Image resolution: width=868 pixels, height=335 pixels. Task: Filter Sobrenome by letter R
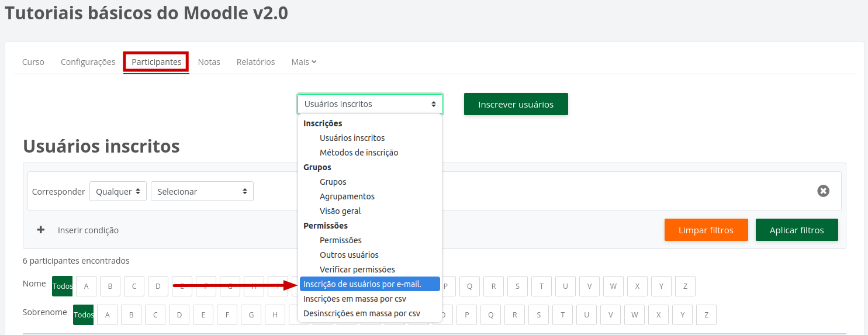click(515, 315)
